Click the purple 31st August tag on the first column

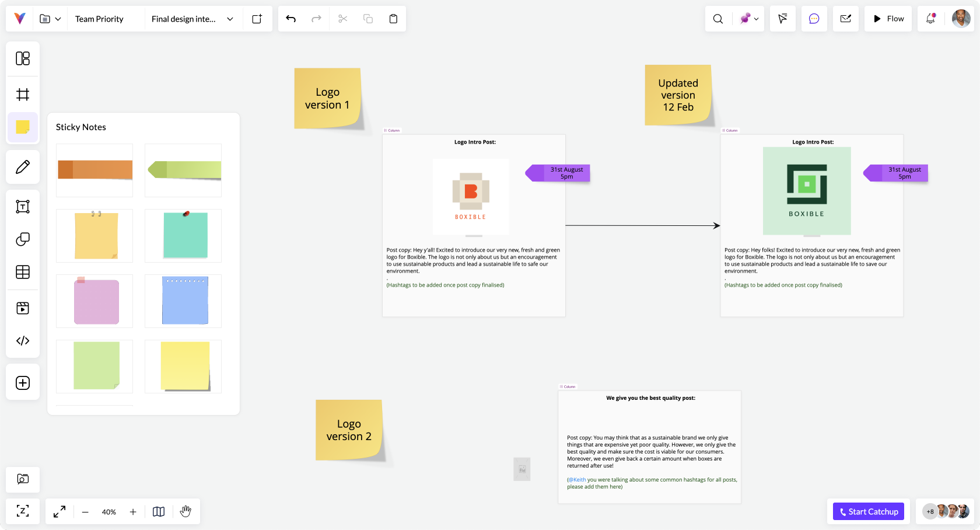point(558,173)
